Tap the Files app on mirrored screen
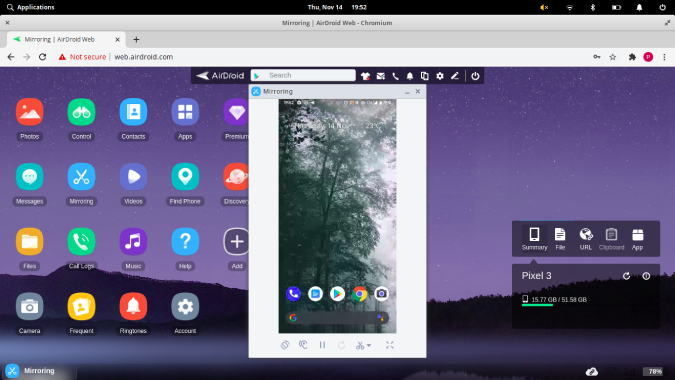The height and width of the screenshot is (380, 675). (x=316, y=294)
